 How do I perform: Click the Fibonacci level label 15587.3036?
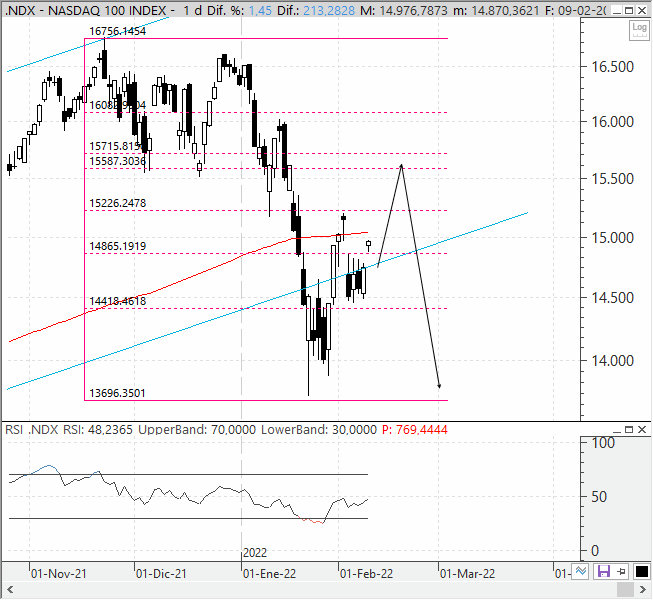[118, 161]
